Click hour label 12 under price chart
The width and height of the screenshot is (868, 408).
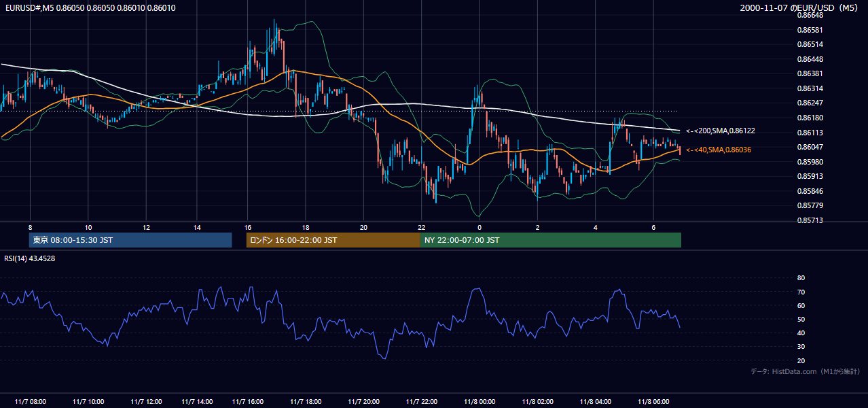pyautogui.click(x=146, y=227)
